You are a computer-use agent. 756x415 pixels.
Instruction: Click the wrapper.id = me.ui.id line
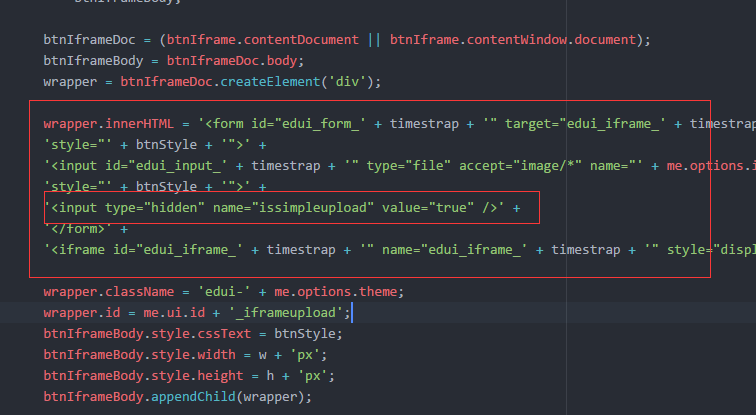(197, 313)
